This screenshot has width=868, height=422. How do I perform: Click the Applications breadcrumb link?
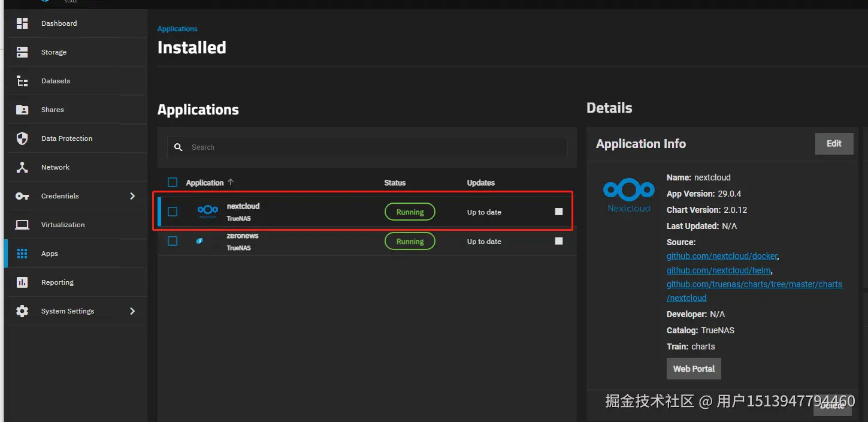[177, 29]
